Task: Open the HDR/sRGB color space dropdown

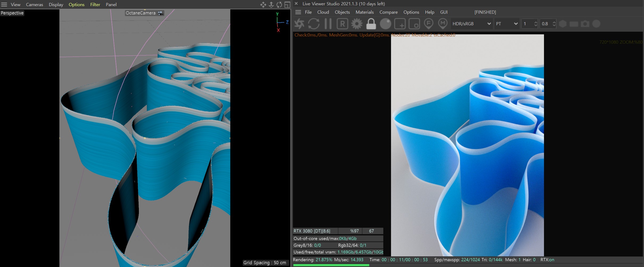Action: (x=471, y=24)
